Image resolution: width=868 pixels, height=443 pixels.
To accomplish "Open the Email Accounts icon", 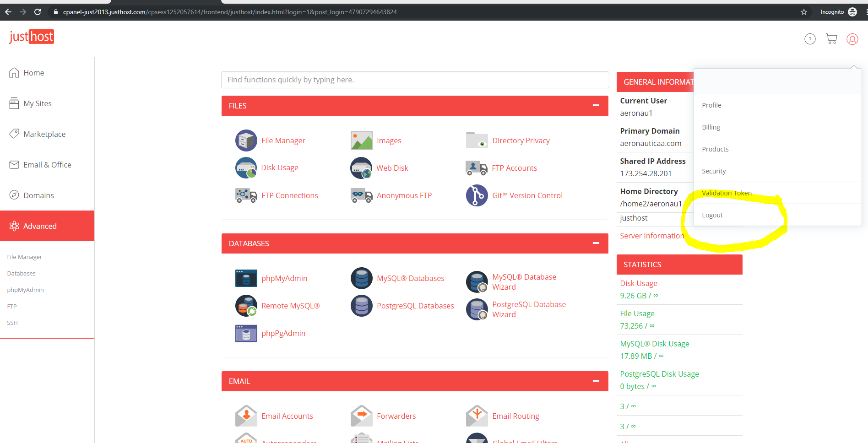I will click(x=246, y=416).
